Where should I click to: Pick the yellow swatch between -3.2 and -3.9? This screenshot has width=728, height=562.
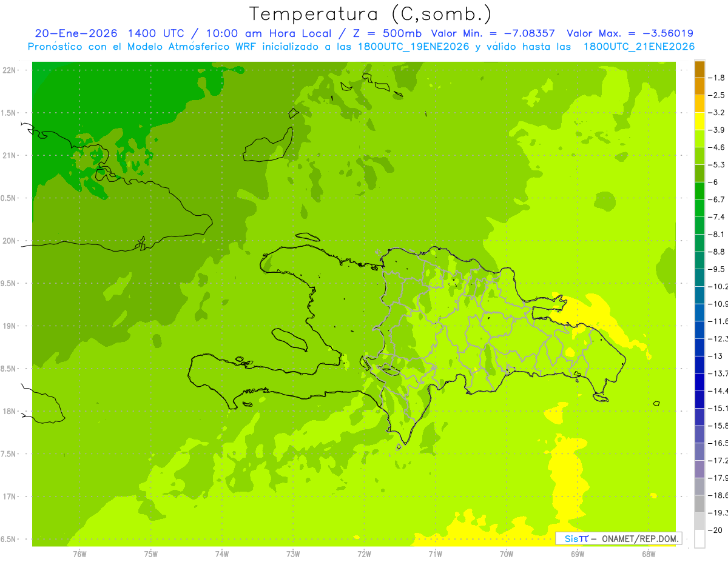point(699,122)
